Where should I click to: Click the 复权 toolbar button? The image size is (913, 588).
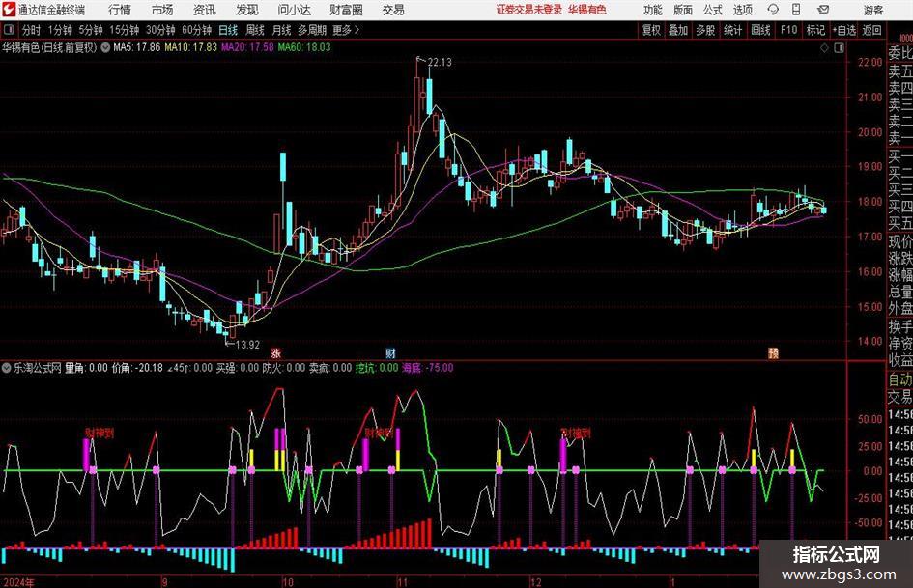coord(651,30)
